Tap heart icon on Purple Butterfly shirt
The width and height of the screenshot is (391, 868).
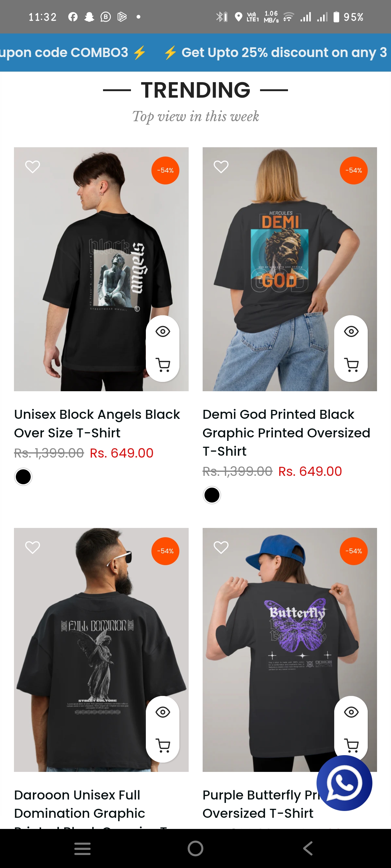(221, 547)
